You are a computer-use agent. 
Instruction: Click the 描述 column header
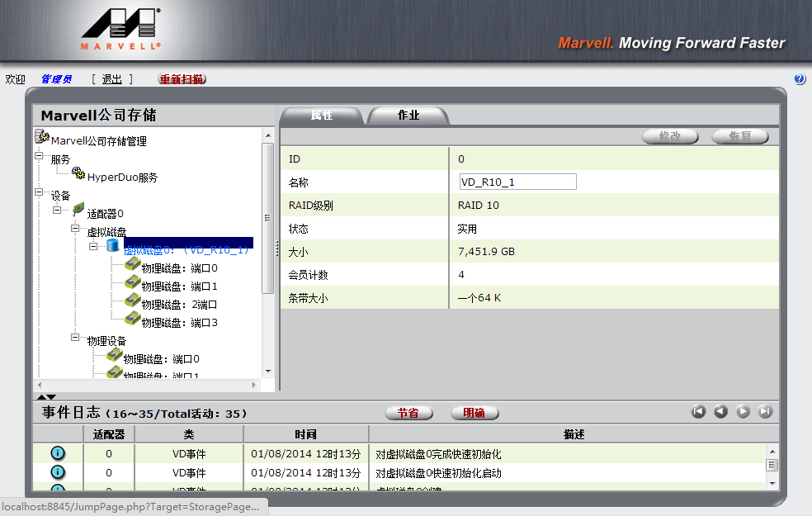click(574, 434)
